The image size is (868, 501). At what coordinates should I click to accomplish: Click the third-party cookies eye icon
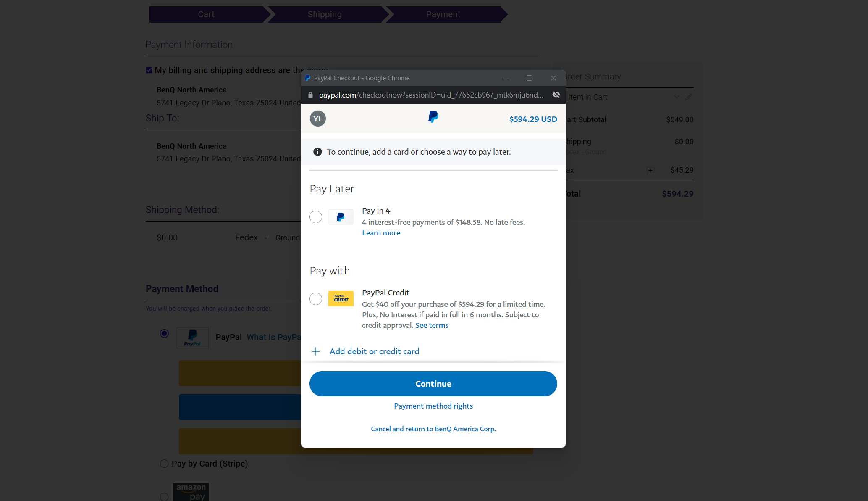(556, 95)
